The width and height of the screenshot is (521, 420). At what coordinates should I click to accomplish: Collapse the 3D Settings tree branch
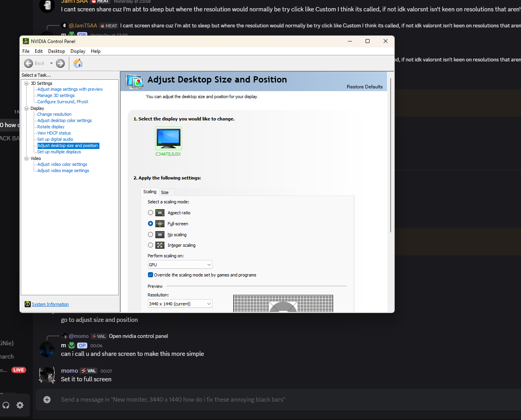26,83
